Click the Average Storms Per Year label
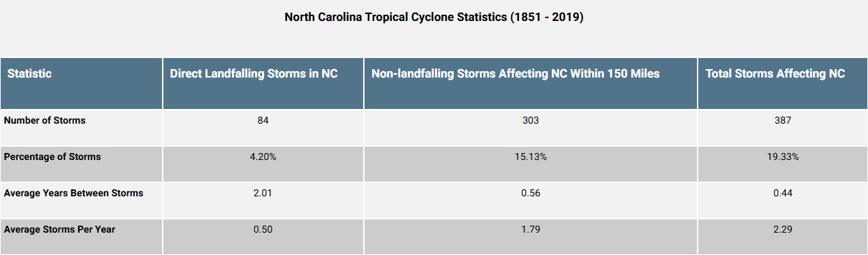Viewport: 868px width, 255px height. click(59, 229)
